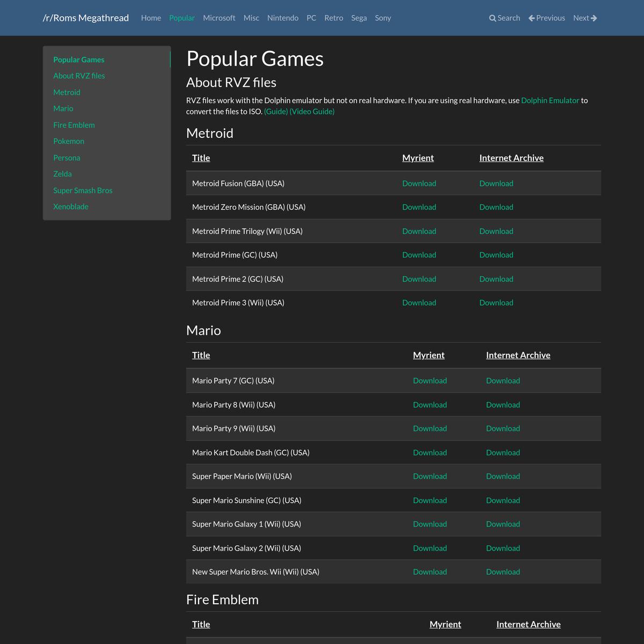Click the Search magnifier icon in navbar
The width and height of the screenshot is (644, 644).
(x=493, y=18)
